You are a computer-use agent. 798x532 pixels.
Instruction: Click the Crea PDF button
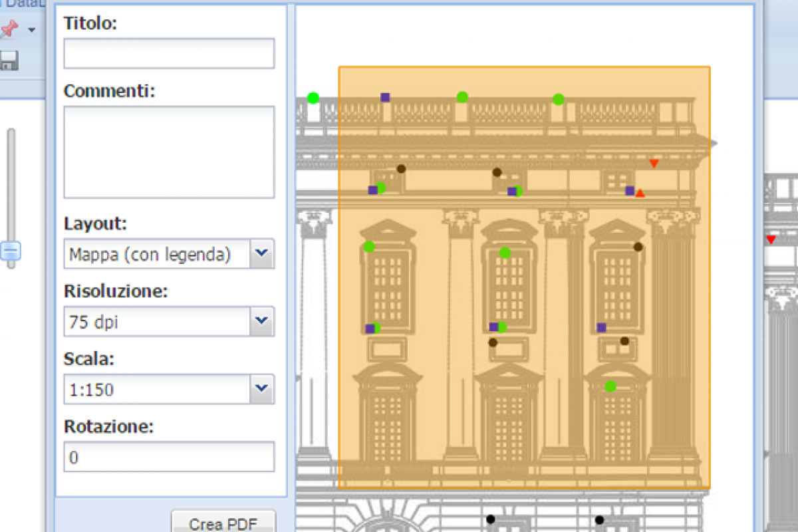click(223, 523)
